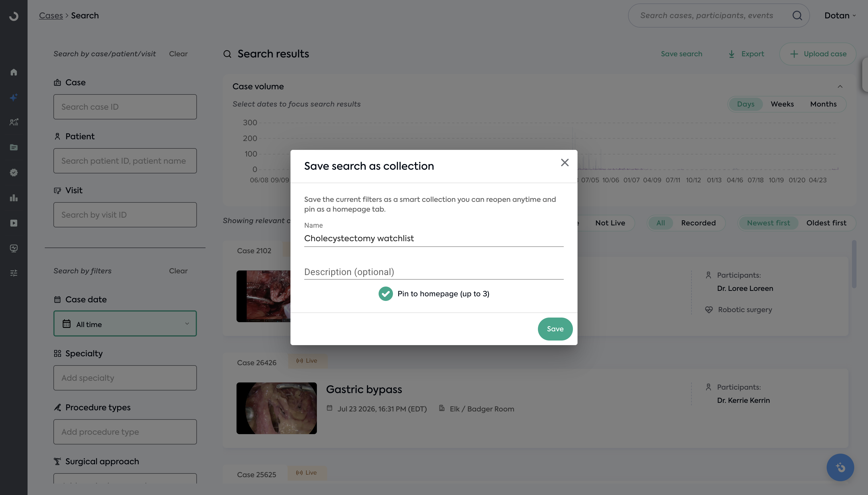Clear the case/patient/visit search
The height and width of the screenshot is (495, 868).
[x=178, y=54]
